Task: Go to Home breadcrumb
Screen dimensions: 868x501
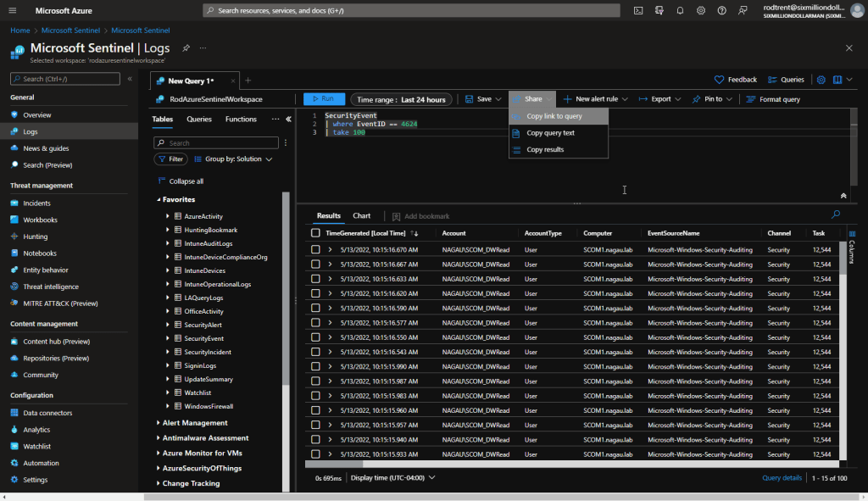Action: point(20,31)
